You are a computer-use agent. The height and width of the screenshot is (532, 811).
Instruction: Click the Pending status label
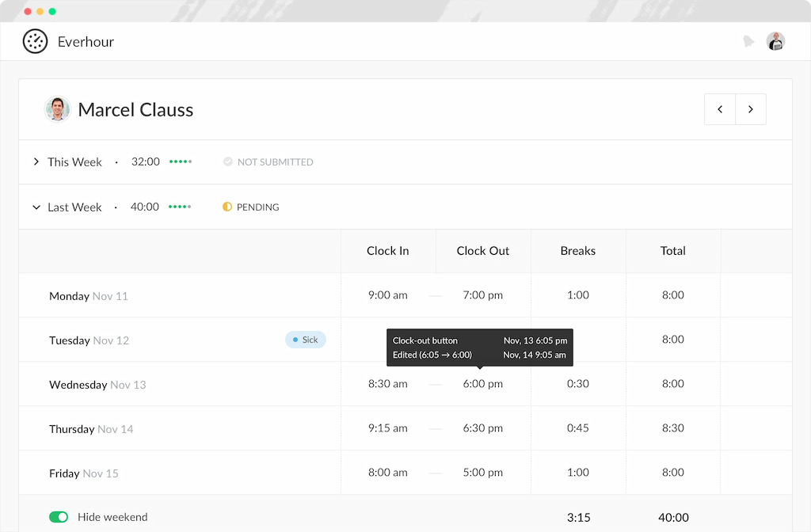click(x=257, y=207)
